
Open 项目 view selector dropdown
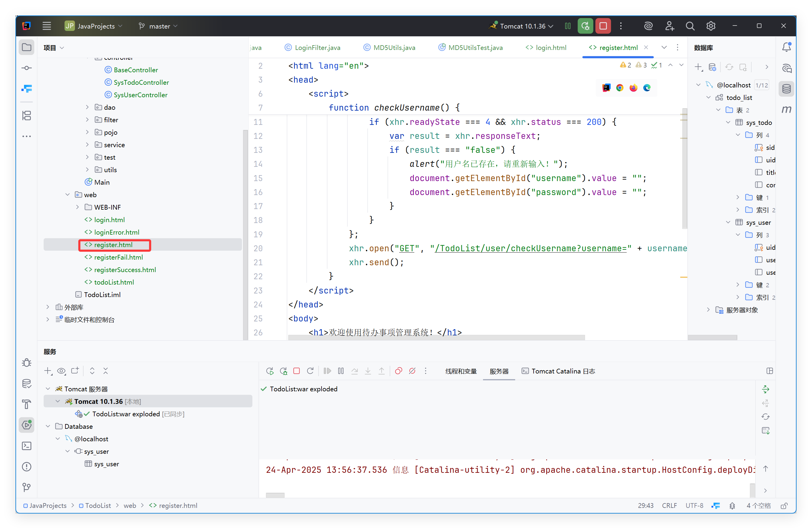pyautogui.click(x=54, y=47)
